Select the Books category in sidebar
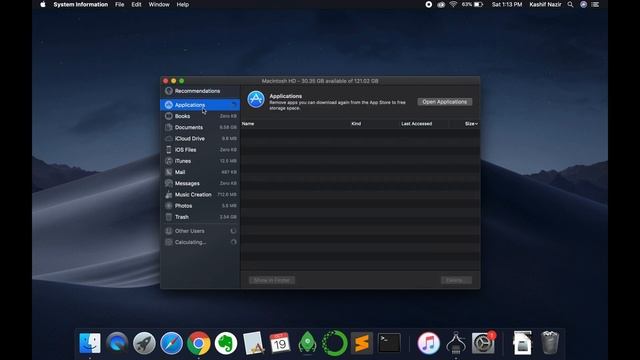This screenshot has height=360, width=640. pyautogui.click(x=200, y=116)
